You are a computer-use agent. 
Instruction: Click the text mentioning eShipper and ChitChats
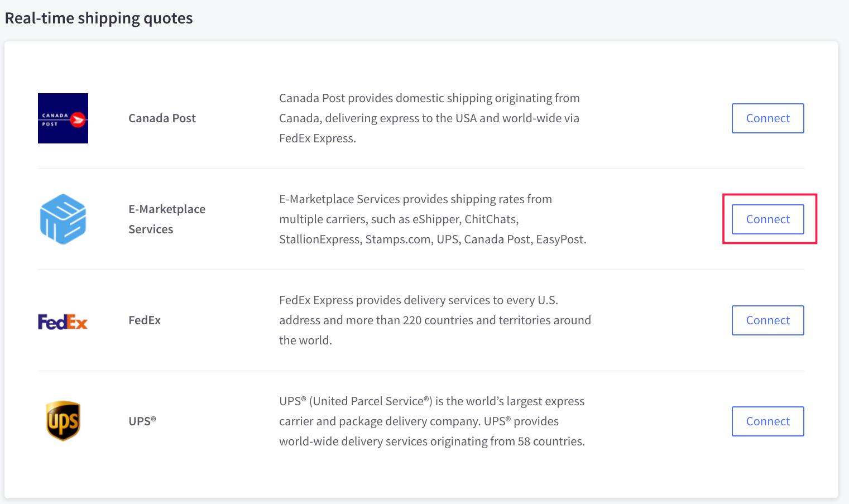click(x=399, y=219)
